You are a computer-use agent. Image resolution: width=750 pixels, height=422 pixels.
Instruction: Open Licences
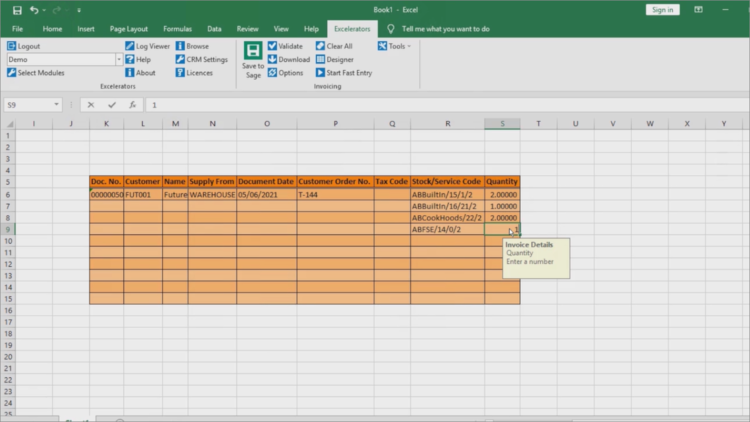[x=194, y=73]
